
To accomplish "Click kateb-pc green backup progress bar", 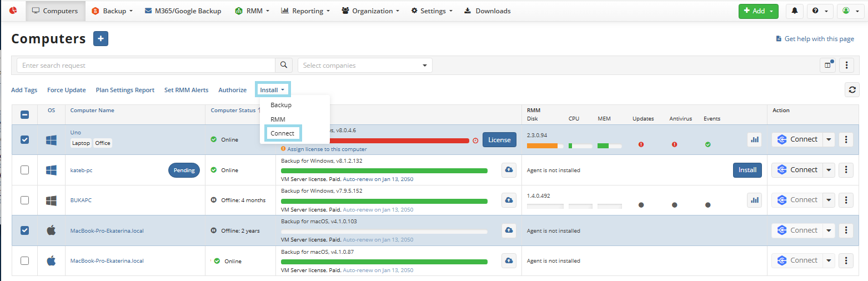I will point(384,170).
